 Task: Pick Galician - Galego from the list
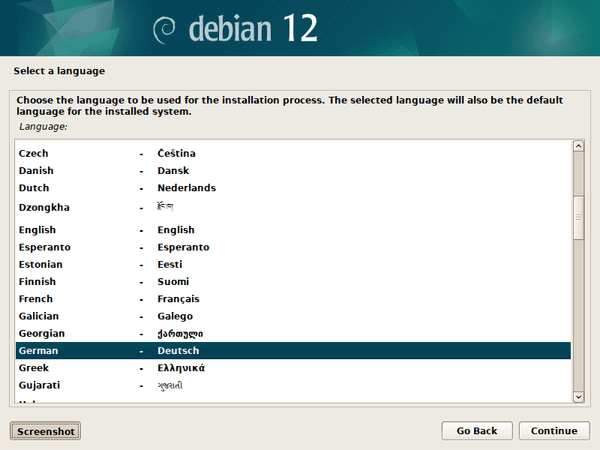tap(39, 316)
